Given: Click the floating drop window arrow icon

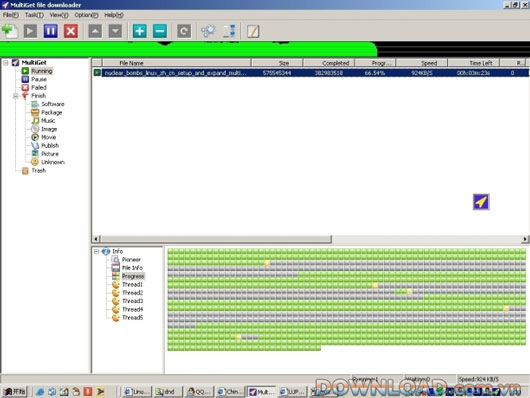Looking at the screenshot, I should pyautogui.click(x=481, y=202).
